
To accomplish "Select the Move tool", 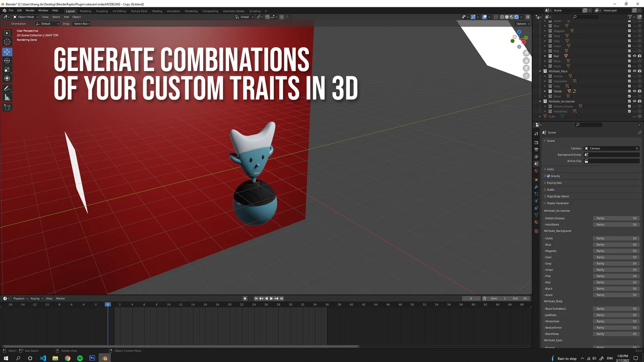I will 7,52.
